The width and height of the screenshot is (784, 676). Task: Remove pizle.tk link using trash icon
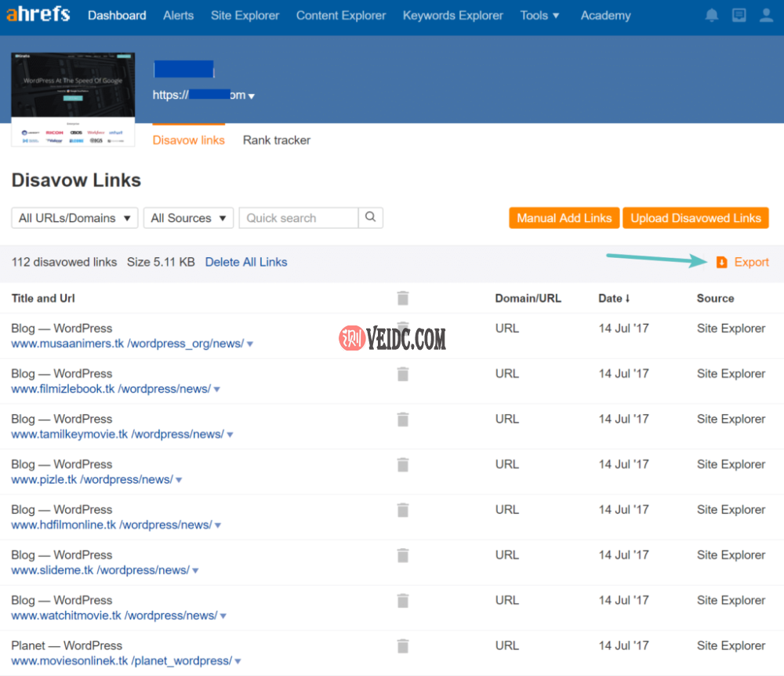coord(403,465)
